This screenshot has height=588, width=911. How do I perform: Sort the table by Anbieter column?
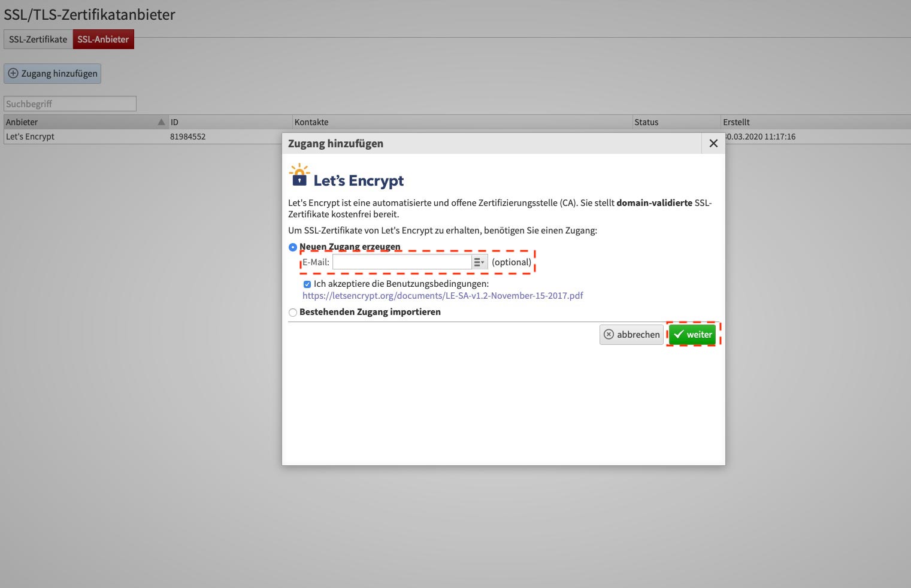click(x=85, y=122)
